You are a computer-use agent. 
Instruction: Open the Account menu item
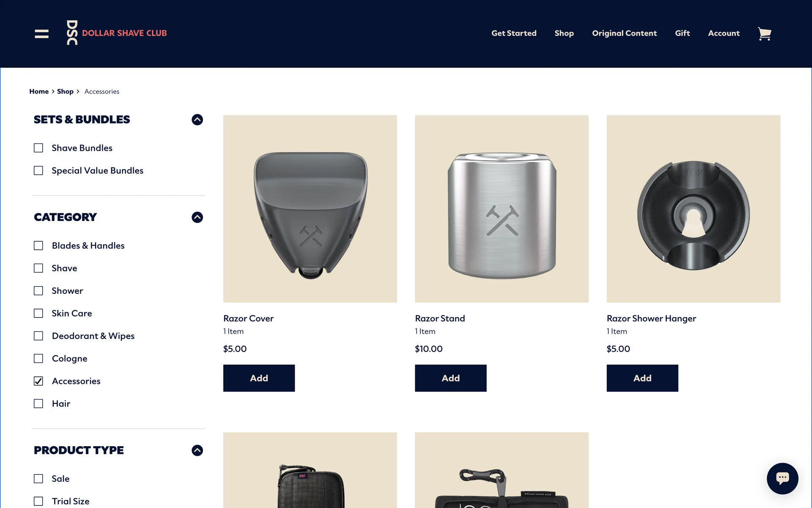click(x=724, y=33)
